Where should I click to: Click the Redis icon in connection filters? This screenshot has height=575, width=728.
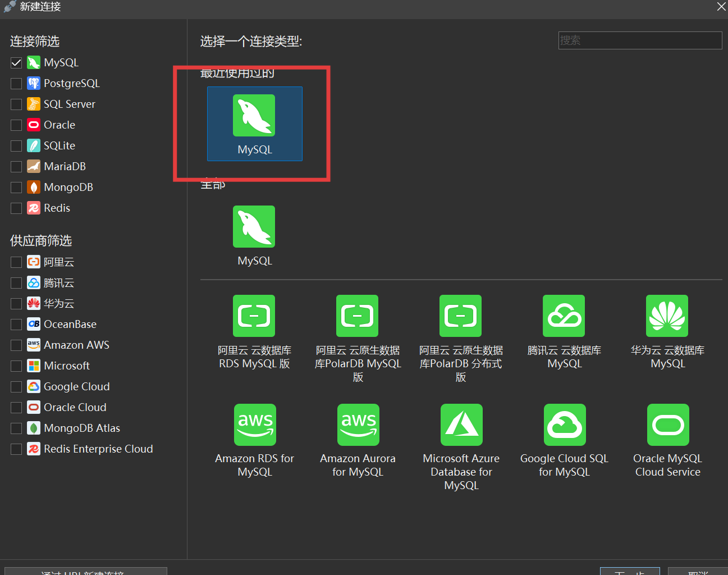(x=34, y=208)
